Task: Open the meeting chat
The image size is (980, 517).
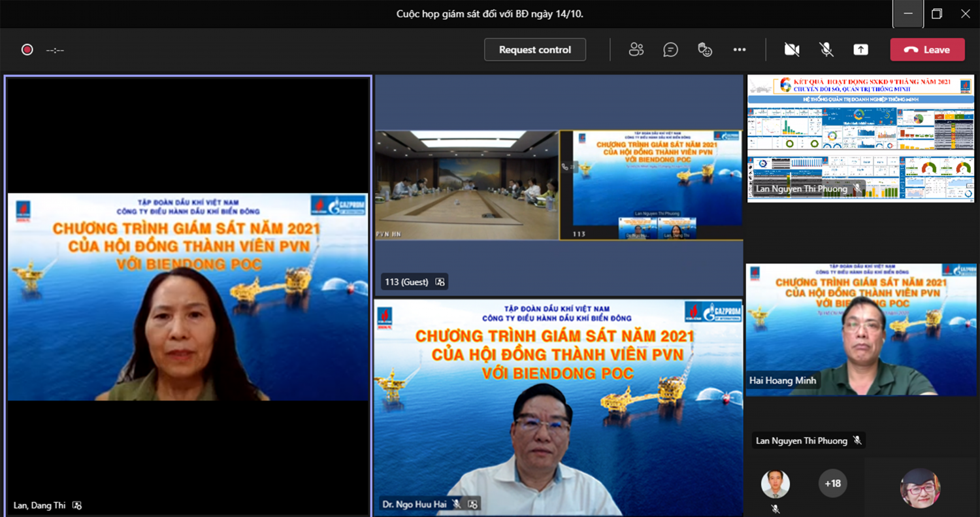Action: click(670, 50)
